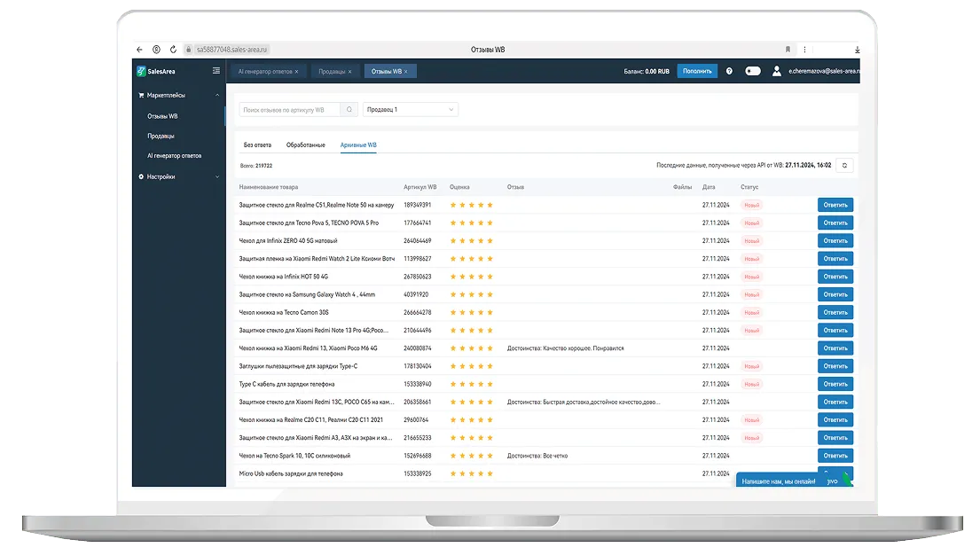Click the SalesArea logo
The width and height of the screenshot is (980, 555).
pyautogui.click(x=156, y=71)
